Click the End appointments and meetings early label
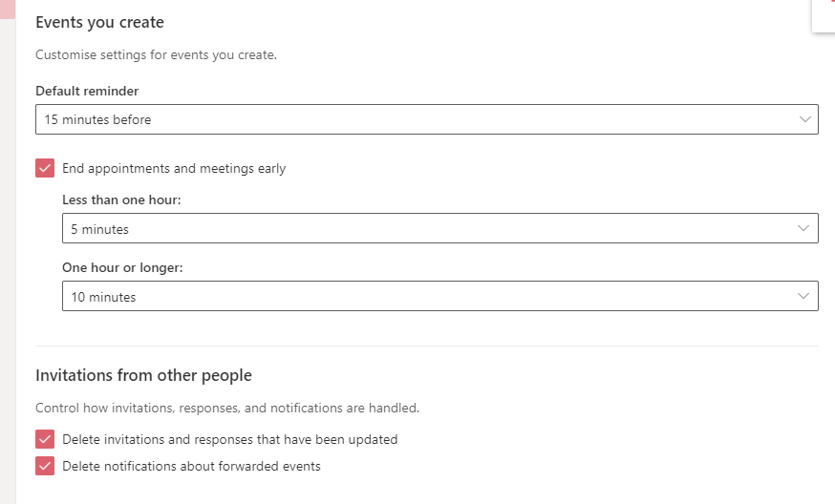 click(x=174, y=168)
